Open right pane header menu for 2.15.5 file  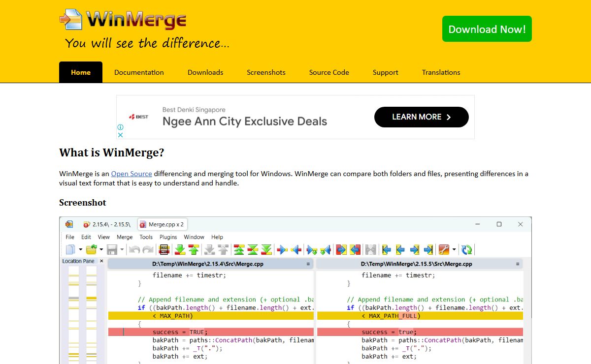coord(517,264)
